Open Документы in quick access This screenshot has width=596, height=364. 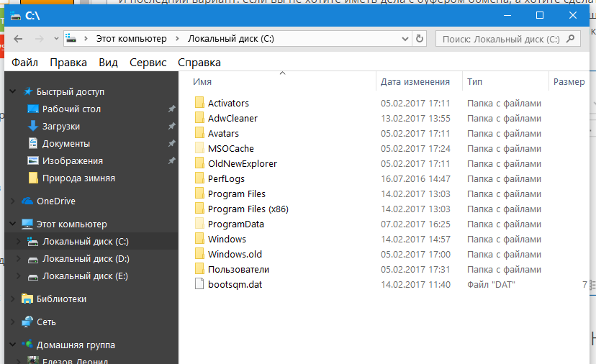tap(66, 144)
